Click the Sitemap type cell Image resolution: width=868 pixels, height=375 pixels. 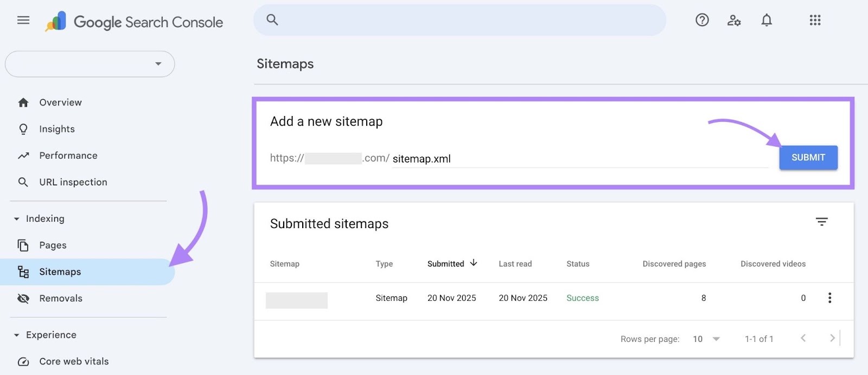391,298
